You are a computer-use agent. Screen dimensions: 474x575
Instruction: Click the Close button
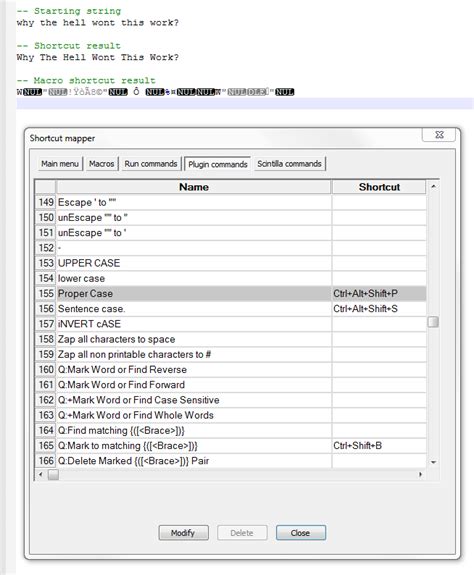coord(301,532)
